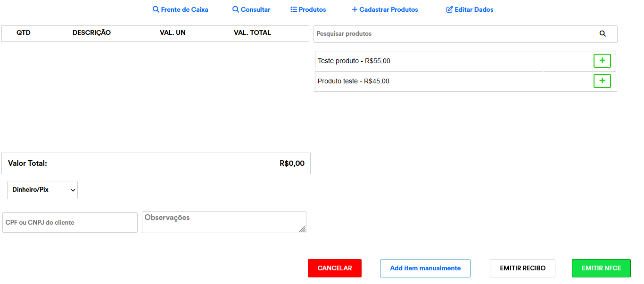Add Produto teste with its plus button
644x284 pixels.
tap(602, 81)
